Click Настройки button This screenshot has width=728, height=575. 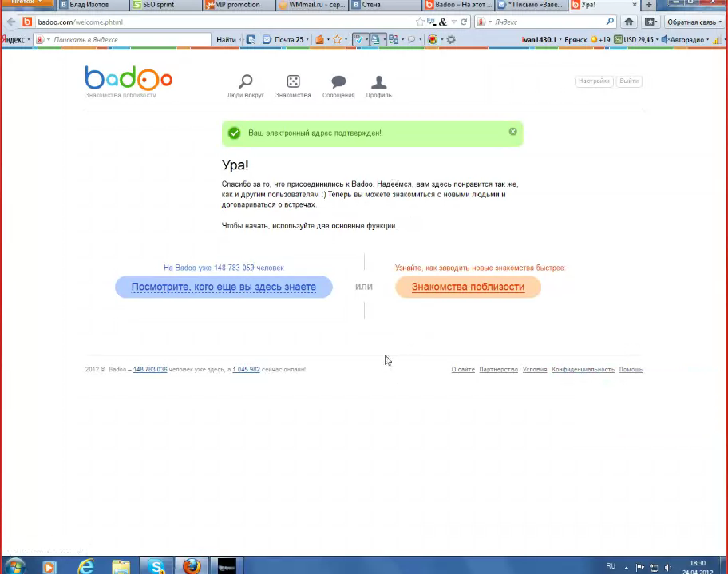(594, 81)
